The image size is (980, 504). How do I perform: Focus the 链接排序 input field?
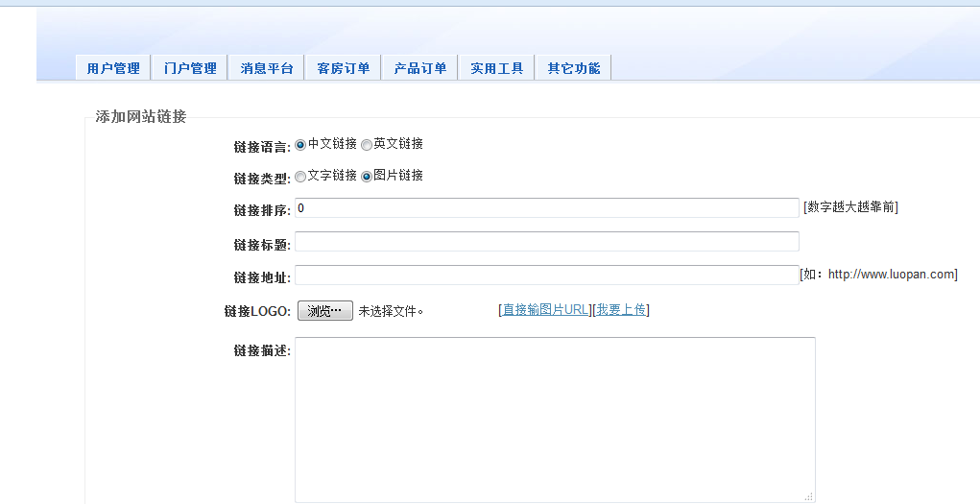tap(547, 208)
